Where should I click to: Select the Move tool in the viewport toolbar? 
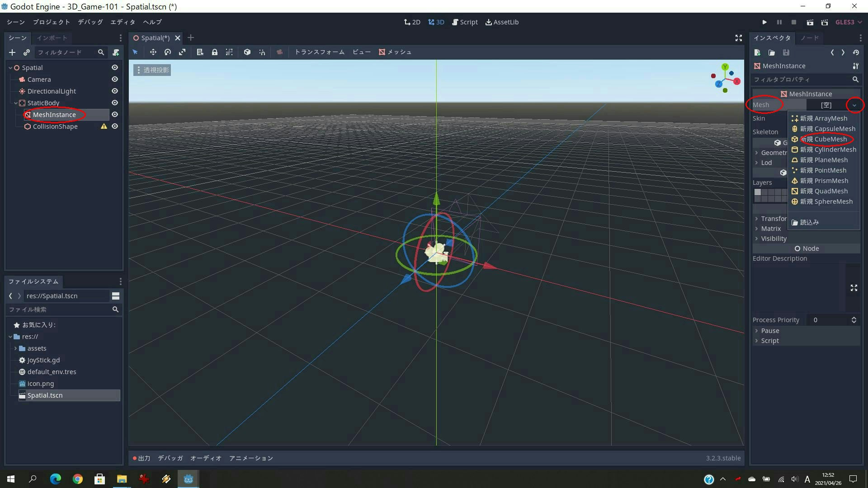(x=153, y=52)
